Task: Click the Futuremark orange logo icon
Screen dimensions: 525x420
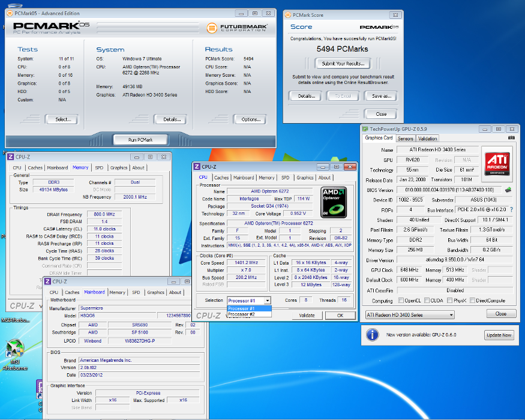Action: coord(212,28)
